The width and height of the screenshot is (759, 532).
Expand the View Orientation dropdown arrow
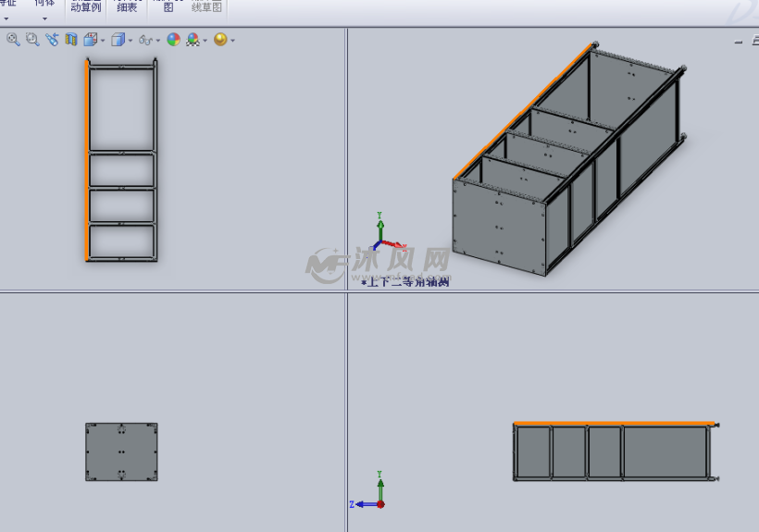click(x=102, y=41)
